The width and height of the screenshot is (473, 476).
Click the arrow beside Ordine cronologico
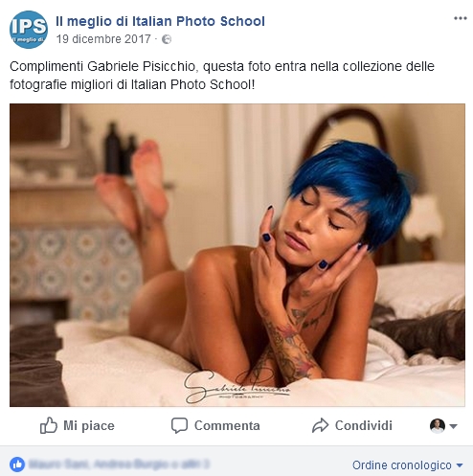[460, 465]
